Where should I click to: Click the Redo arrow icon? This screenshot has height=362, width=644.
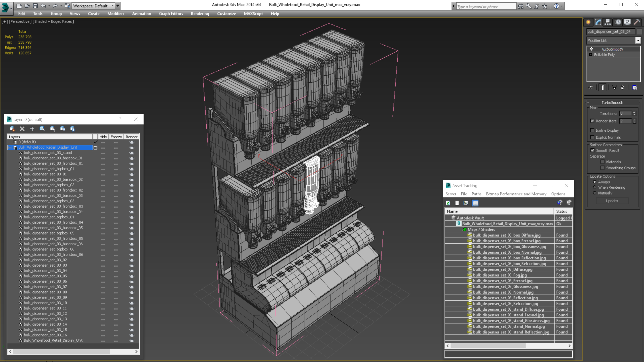coord(55,6)
